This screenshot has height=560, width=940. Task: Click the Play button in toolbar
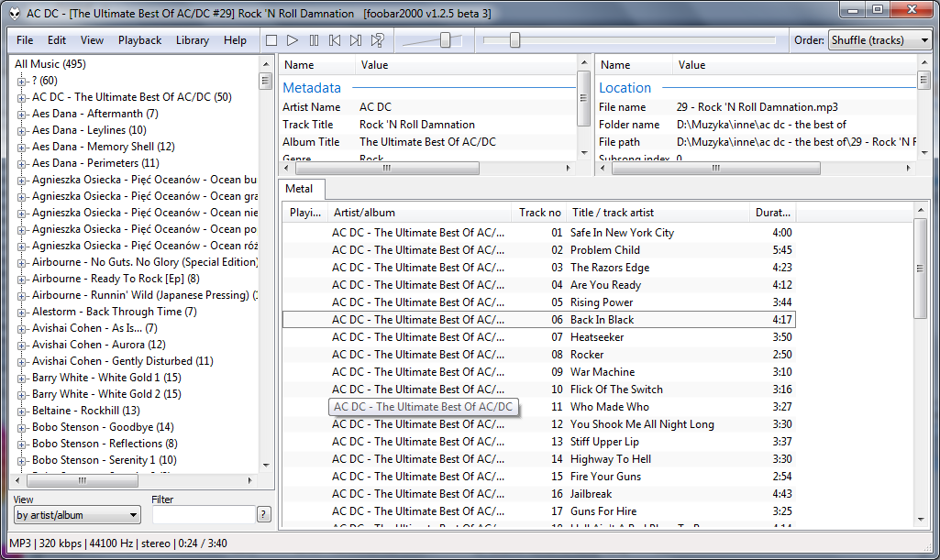(293, 40)
